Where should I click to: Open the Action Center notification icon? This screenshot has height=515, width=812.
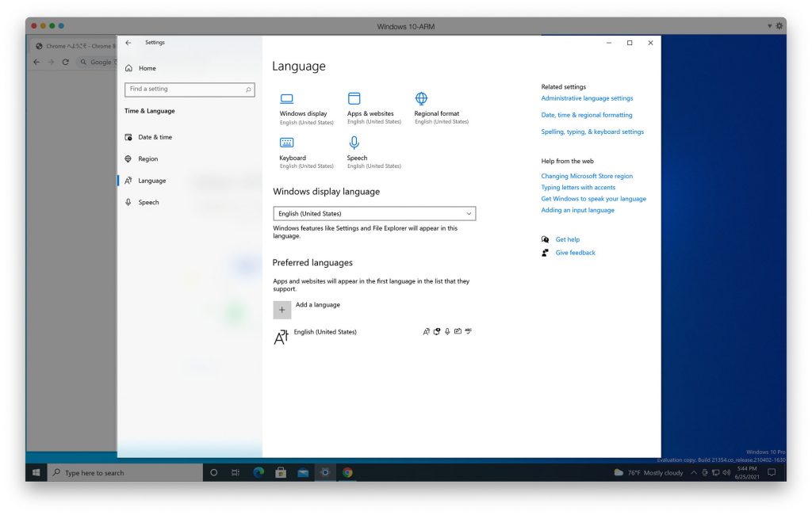point(772,472)
